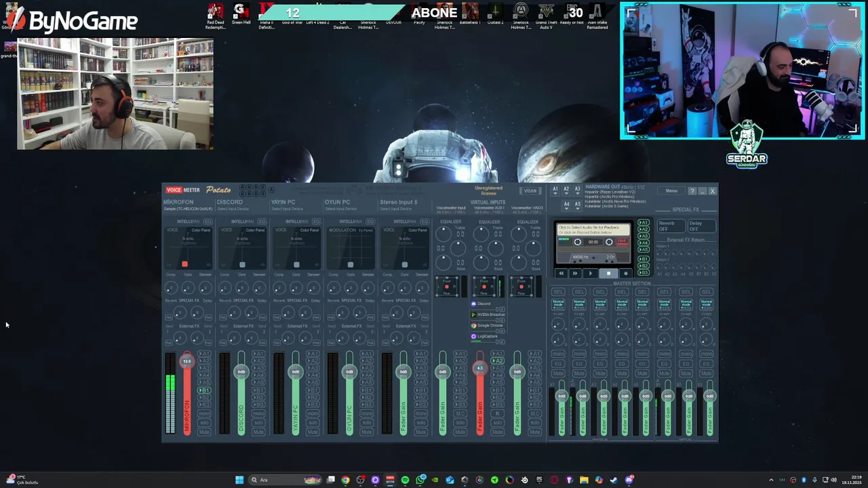
Task: Enable A1 routing on MİKROFON strip
Action: click(204, 354)
